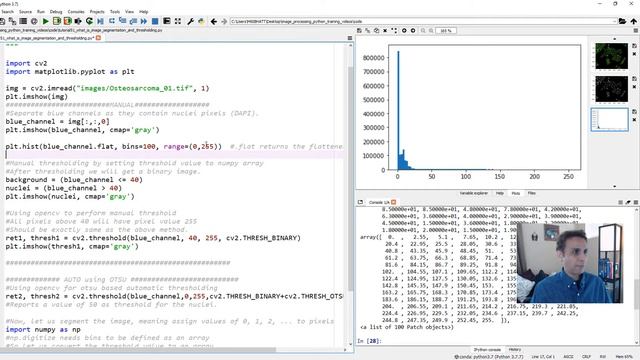Select IPython console tab at bottom
The width and height of the screenshot is (640, 360).
(487, 350)
